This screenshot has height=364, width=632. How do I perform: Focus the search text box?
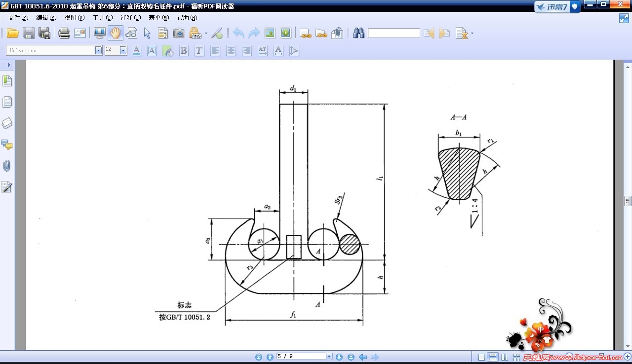point(394,33)
